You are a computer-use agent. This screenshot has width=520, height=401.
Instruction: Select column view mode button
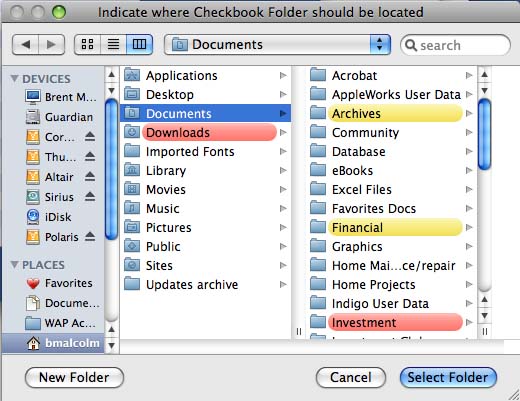pyautogui.click(x=139, y=44)
